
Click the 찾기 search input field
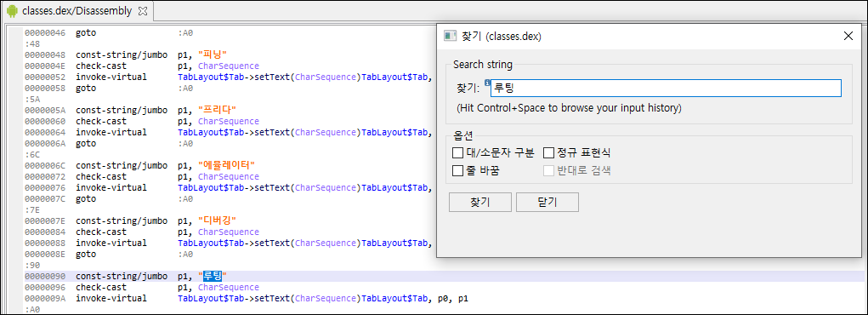point(666,89)
